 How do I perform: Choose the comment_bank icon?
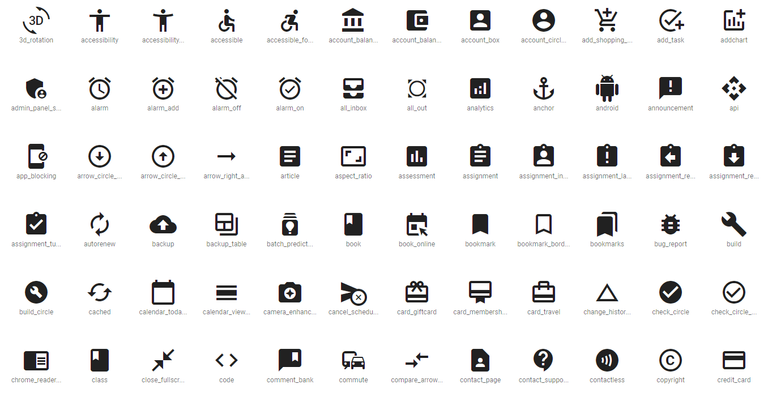click(290, 360)
